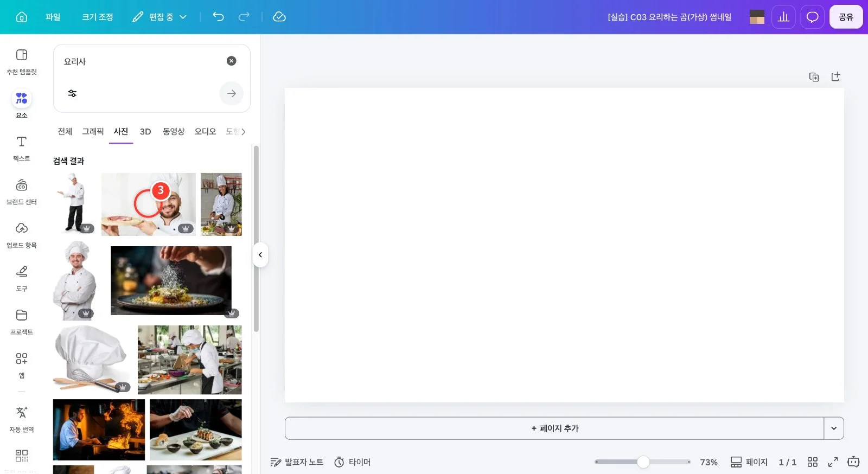Open the 73% zoom percentage
This screenshot has width=868, height=474.
(709, 462)
